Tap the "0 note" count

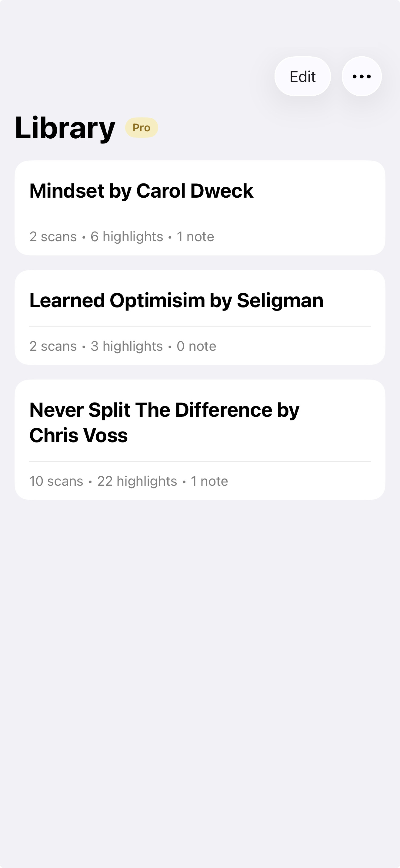pyautogui.click(x=196, y=346)
